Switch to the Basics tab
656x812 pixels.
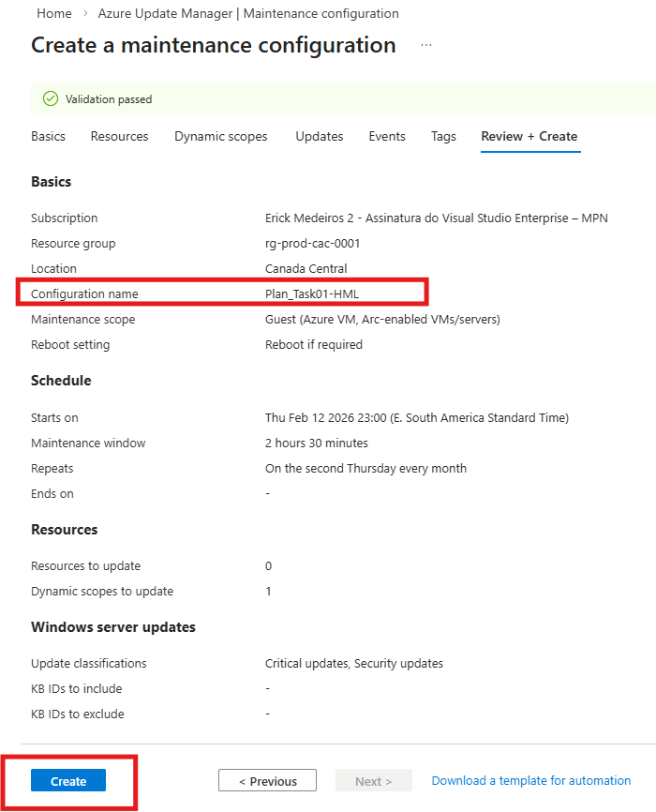tap(49, 137)
